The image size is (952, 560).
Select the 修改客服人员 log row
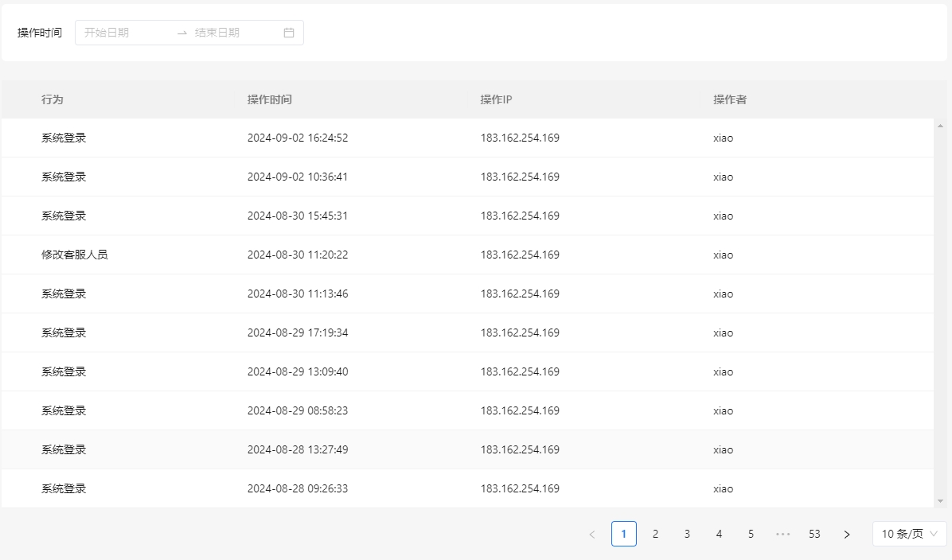click(75, 255)
